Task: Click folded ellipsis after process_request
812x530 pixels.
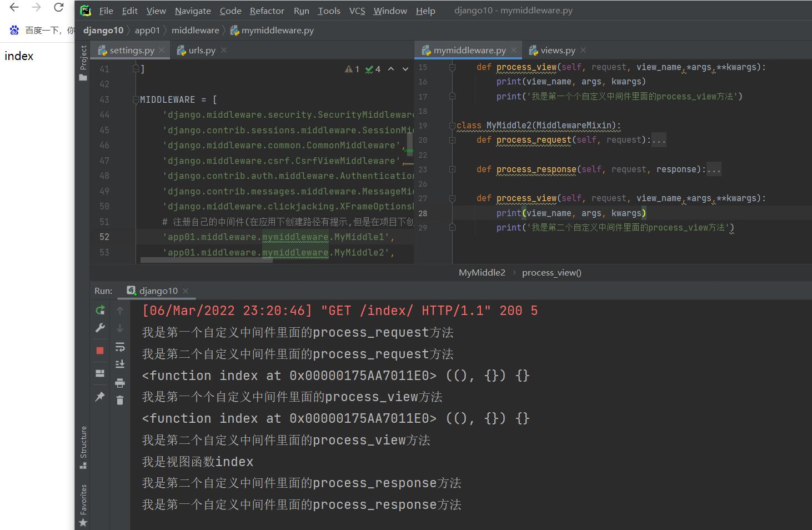Action: [x=659, y=140]
